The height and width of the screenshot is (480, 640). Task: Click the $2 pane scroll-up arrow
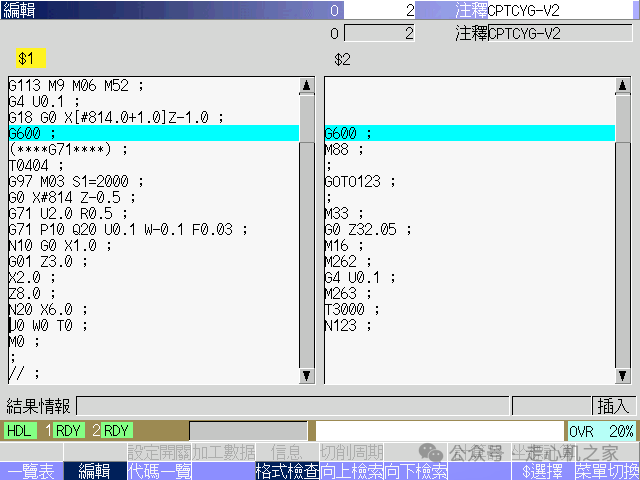click(x=622, y=85)
